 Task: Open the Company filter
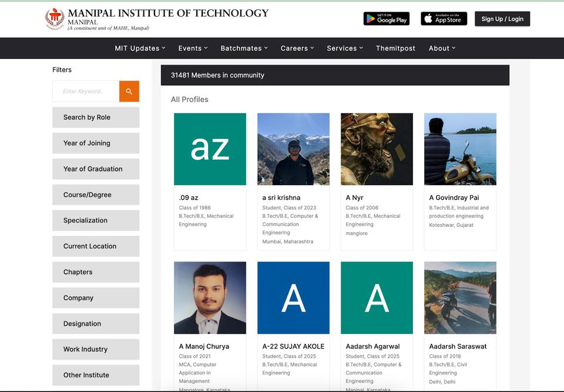tap(96, 298)
